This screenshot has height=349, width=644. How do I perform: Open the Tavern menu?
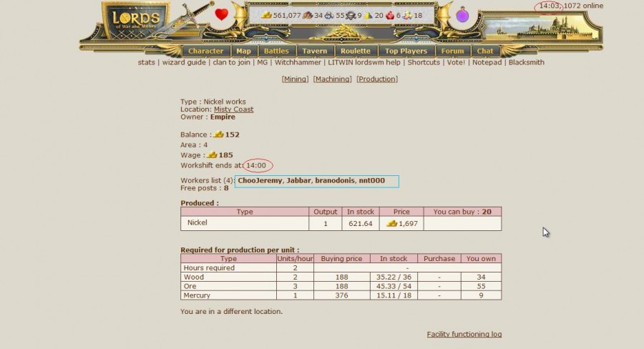click(x=314, y=51)
